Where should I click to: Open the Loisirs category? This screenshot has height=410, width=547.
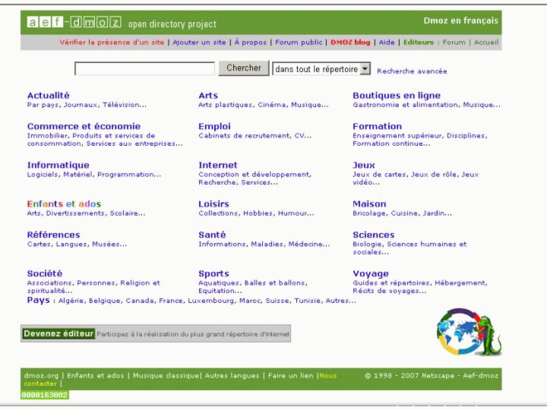(x=213, y=204)
